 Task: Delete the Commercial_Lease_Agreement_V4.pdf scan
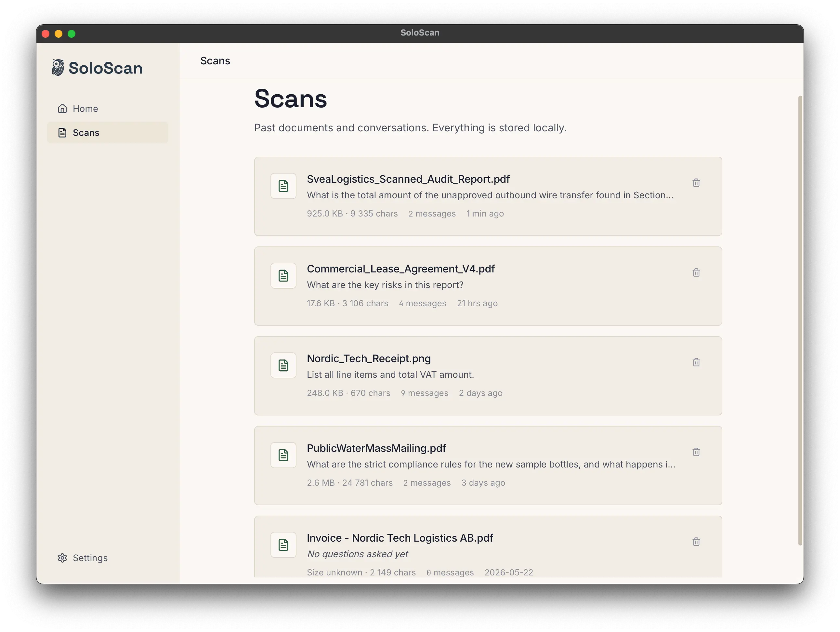(696, 272)
